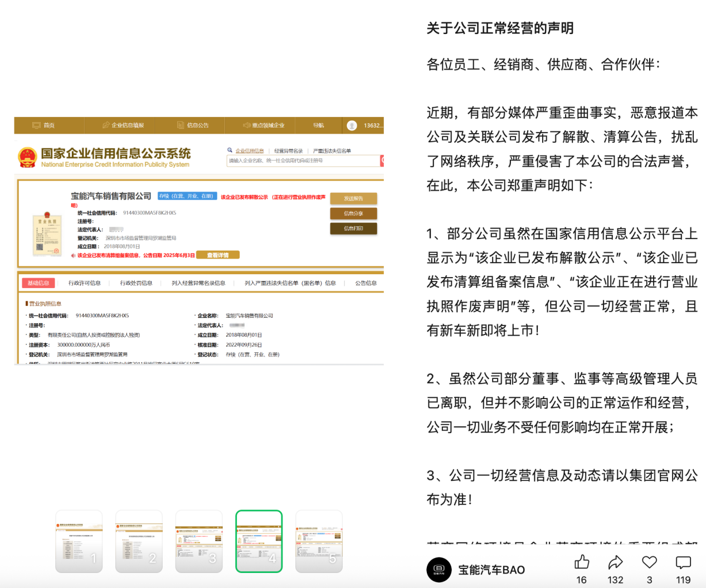706x588 pixels.
Task: Select 严重违法失信名单 search category
Action: pyautogui.click(x=332, y=151)
